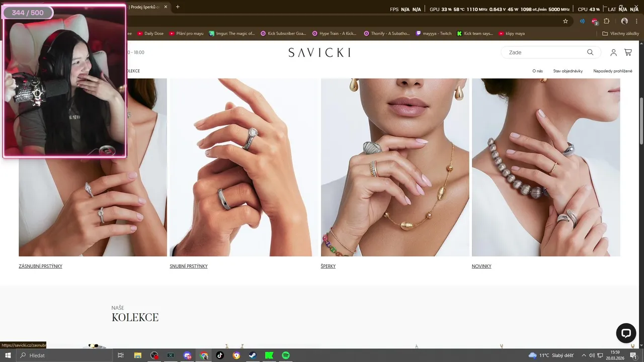Open Steam from the taskbar
The height and width of the screenshot is (362, 644).
[253, 355]
